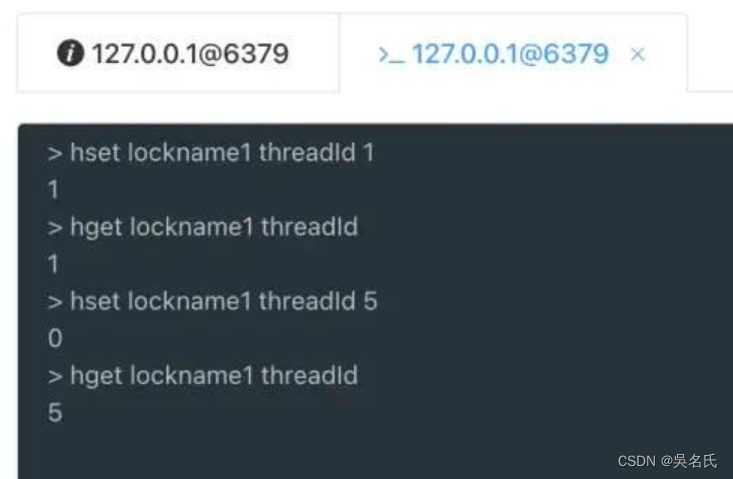This screenshot has height=479, width=733.
Task: Click the info icon on first tab
Action: 70,53
